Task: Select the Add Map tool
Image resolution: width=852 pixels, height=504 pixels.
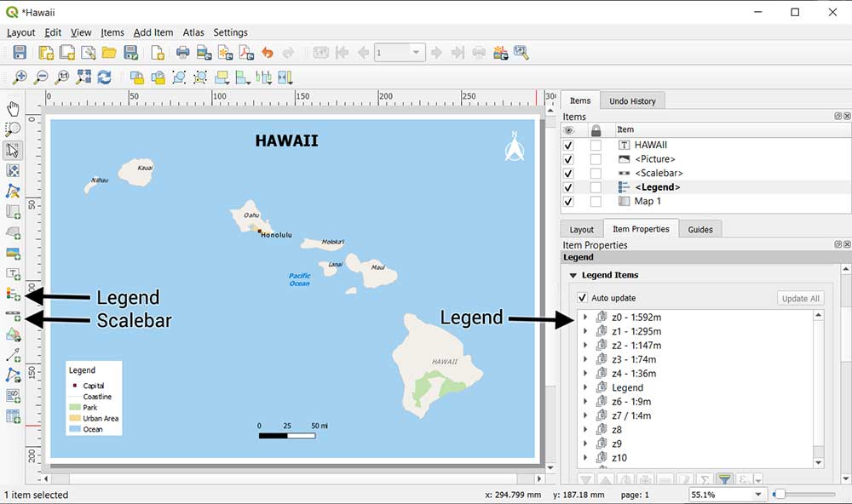Action: click(x=13, y=212)
